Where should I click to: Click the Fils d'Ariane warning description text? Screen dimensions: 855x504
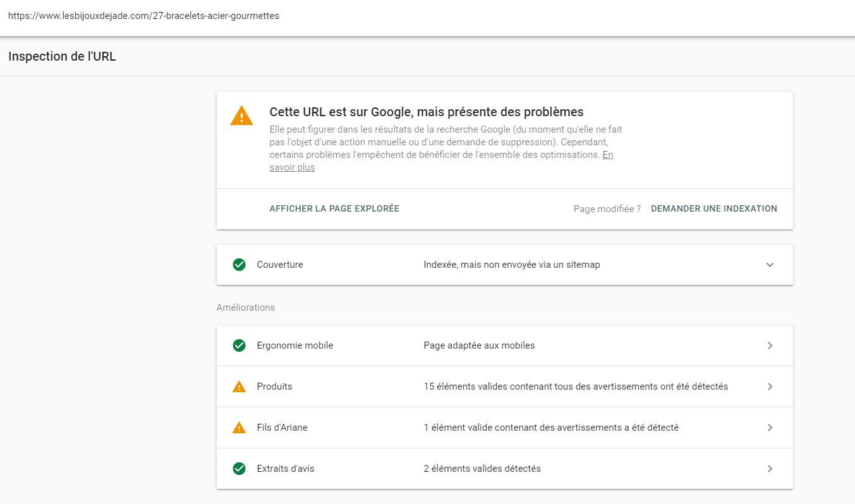(550, 428)
